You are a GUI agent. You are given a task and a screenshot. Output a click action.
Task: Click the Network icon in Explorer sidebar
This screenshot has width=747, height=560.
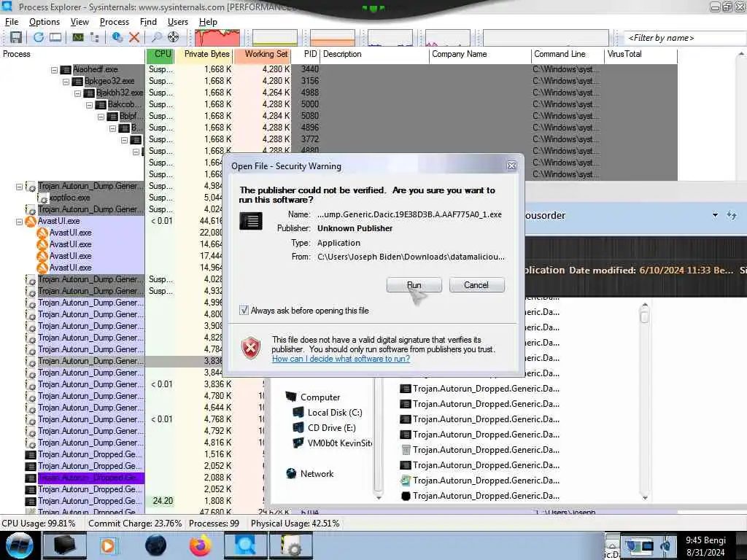pos(291,473)
